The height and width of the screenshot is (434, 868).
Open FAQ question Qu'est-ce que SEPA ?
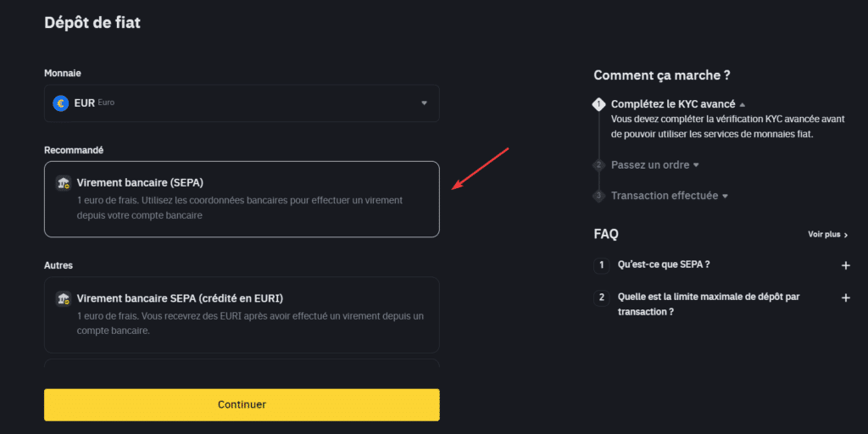664,264
